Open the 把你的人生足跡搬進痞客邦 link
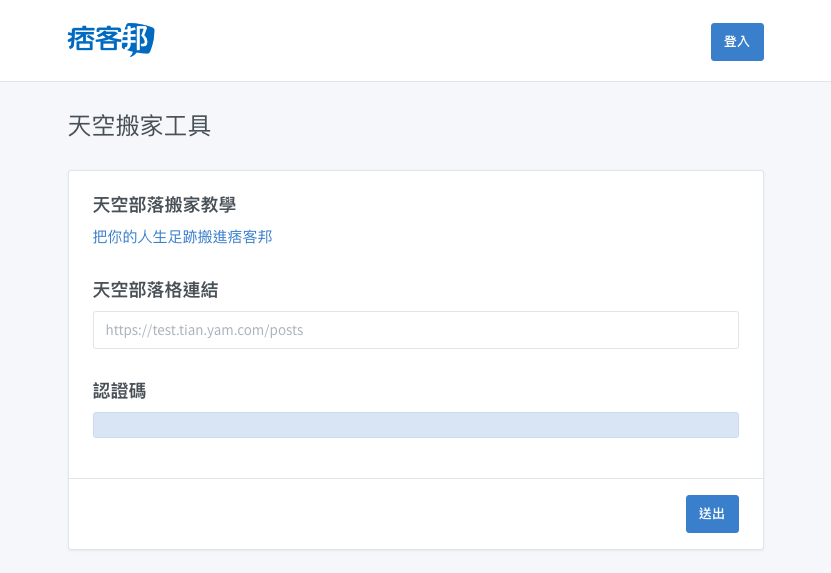Screen dimensions: 831x573 click(182, 237)
